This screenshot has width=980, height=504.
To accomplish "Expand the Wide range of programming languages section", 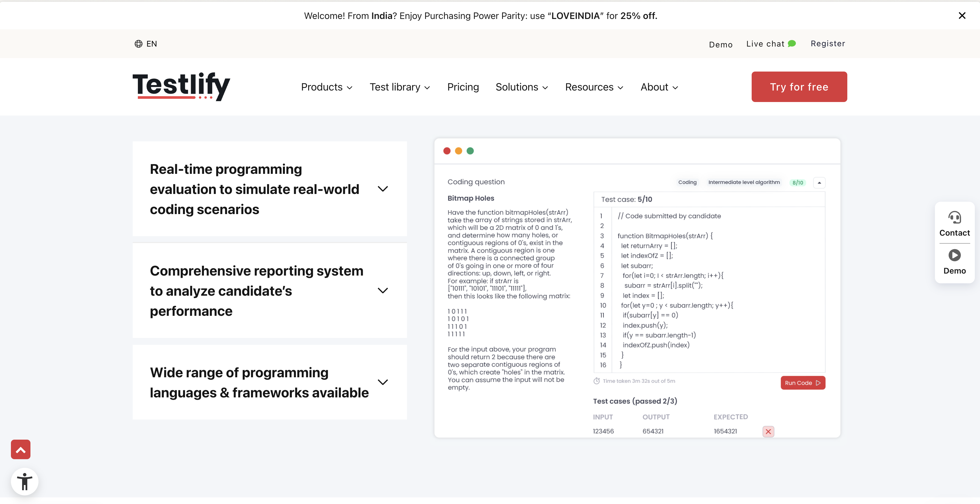I will (383, 382).
